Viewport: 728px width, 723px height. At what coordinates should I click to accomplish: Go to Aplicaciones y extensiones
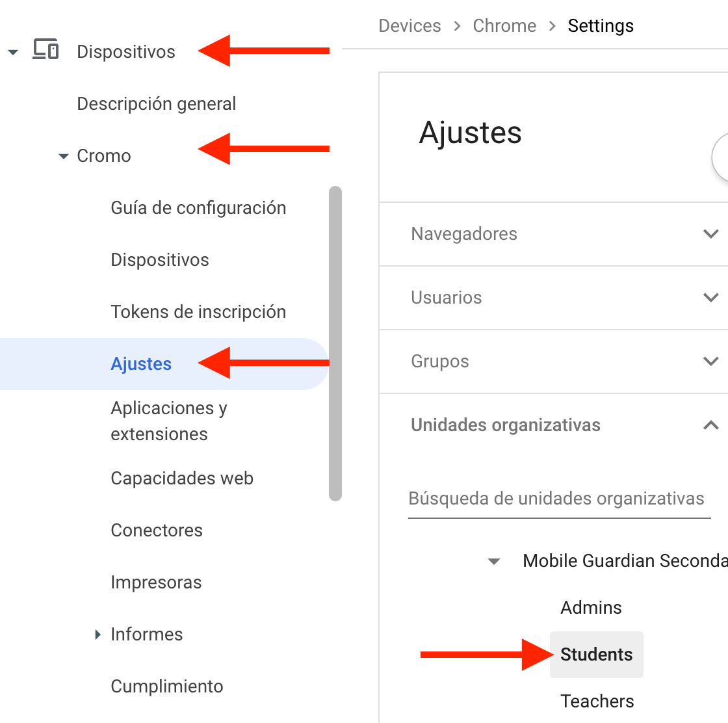tap(169, 421)
